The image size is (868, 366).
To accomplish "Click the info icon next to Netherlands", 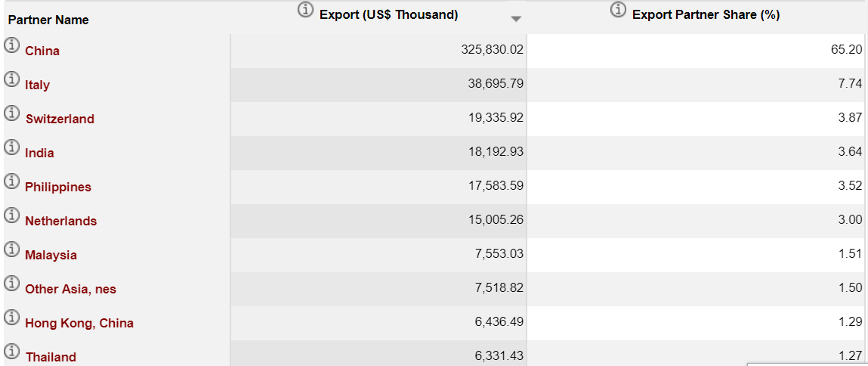I will (12, 216).
